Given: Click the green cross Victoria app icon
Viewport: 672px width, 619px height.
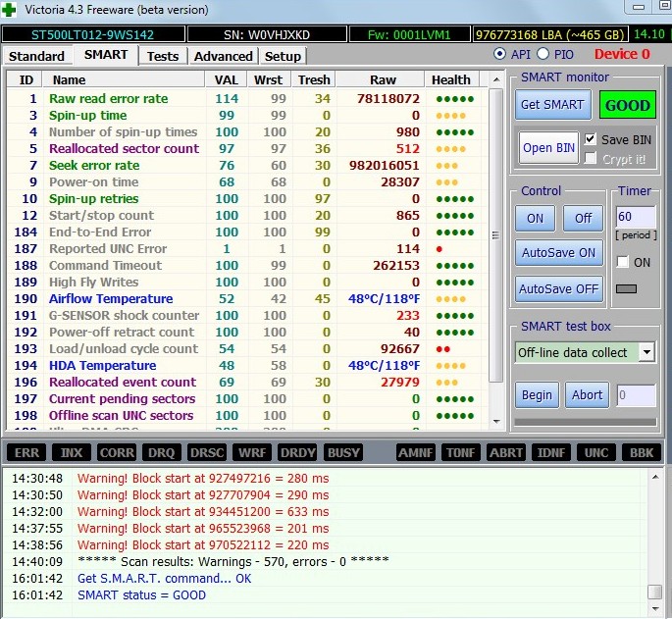Looking at the screenshot, I should (x=12, y=10).
